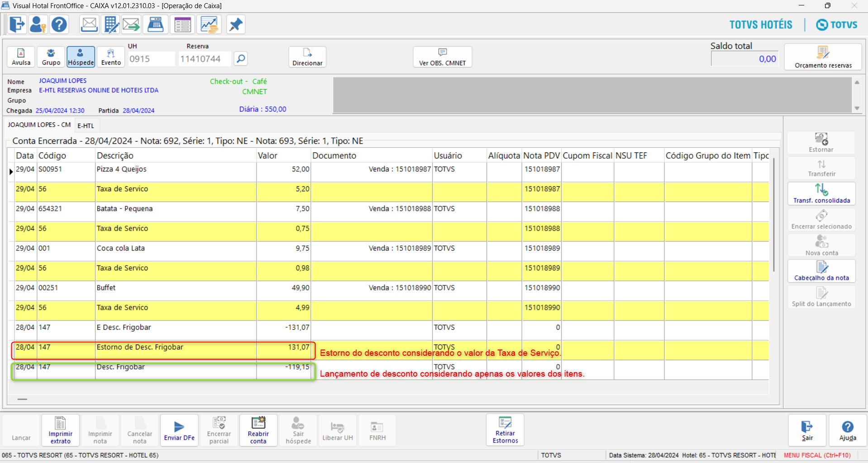Screen dimensions: 868x463
Task: Select the Pizza 4 Queijos row indicator
Action: click(11, 172)
